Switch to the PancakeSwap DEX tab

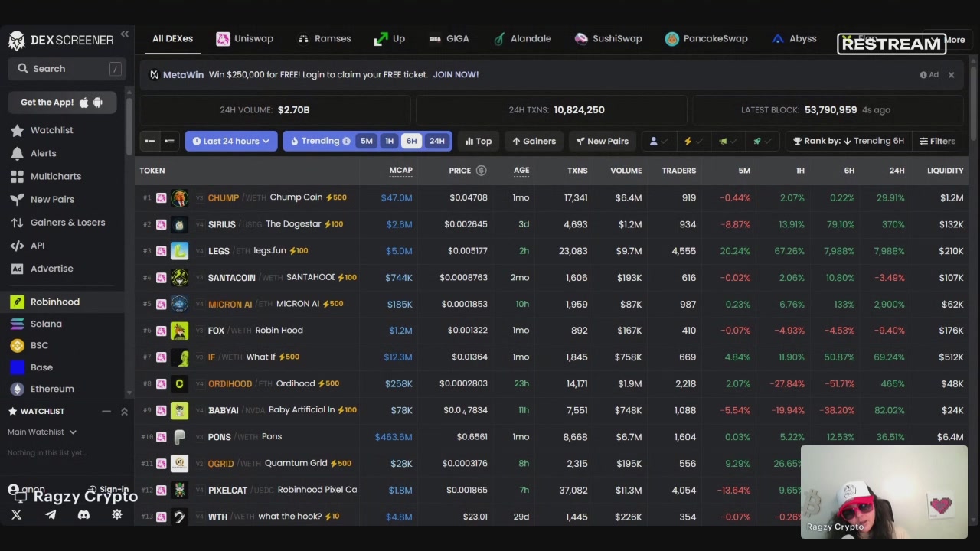(x=706, y=39)
